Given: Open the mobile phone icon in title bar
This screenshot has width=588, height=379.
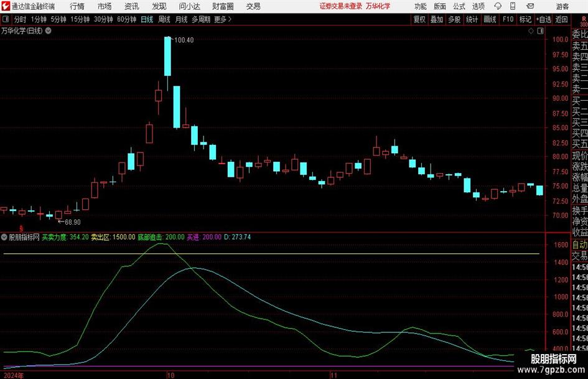Looking at the screenshot, I should (513, 6).
